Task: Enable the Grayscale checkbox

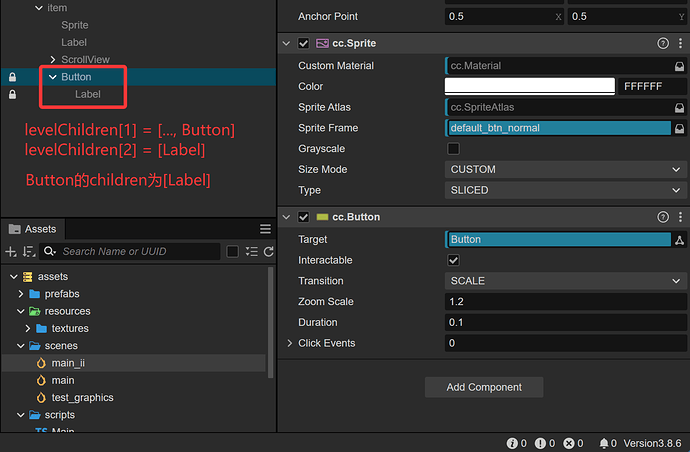Action: tap(453, 149)
